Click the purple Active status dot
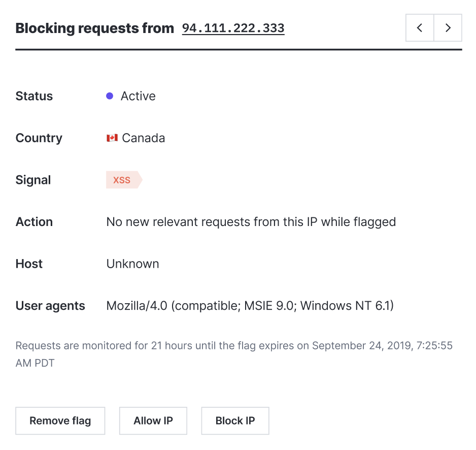Viewport: 476px width, 450px height. (x=110, y=96)
